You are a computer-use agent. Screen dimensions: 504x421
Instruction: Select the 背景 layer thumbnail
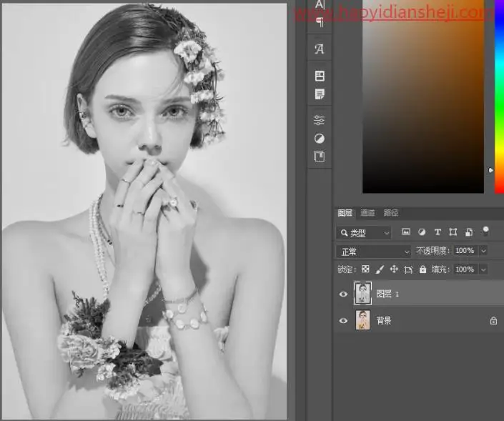tap(362, 320)
